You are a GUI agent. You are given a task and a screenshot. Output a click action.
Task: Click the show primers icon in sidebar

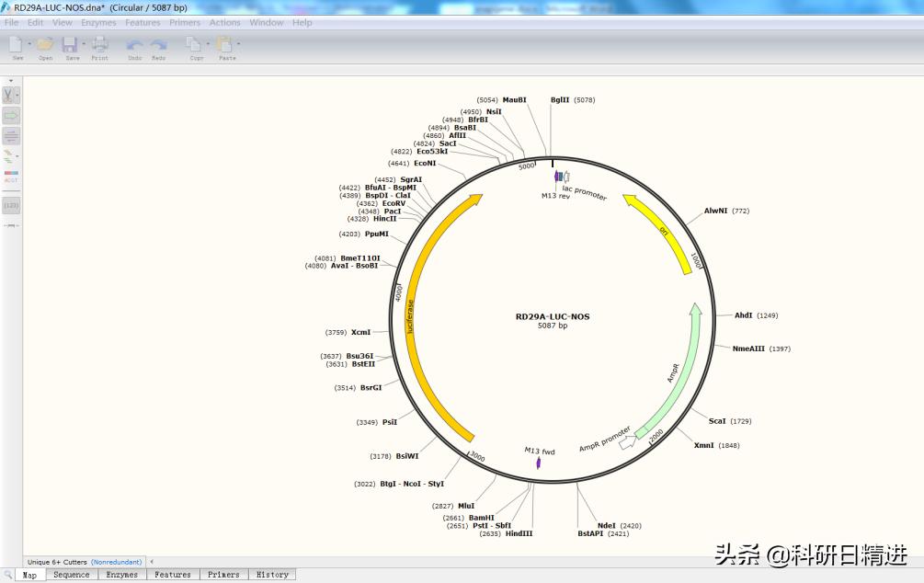pyautogui.click(x=8, y=134)
